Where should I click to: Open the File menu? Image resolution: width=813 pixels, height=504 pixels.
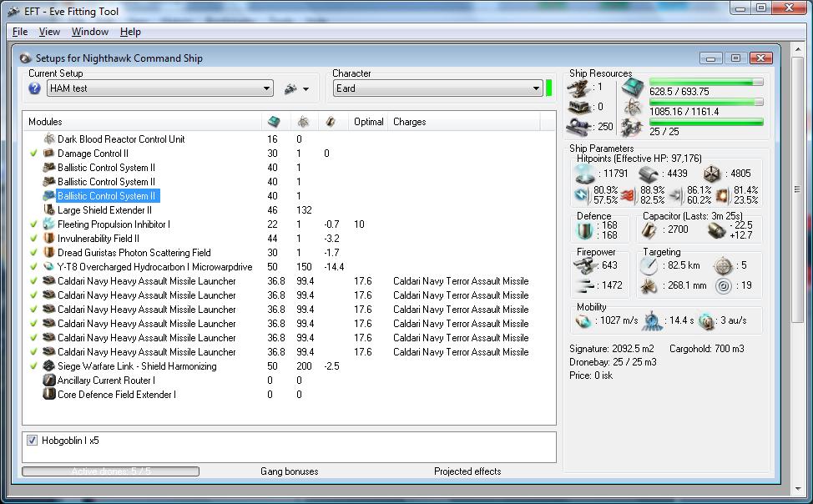[x=20, y=32]
